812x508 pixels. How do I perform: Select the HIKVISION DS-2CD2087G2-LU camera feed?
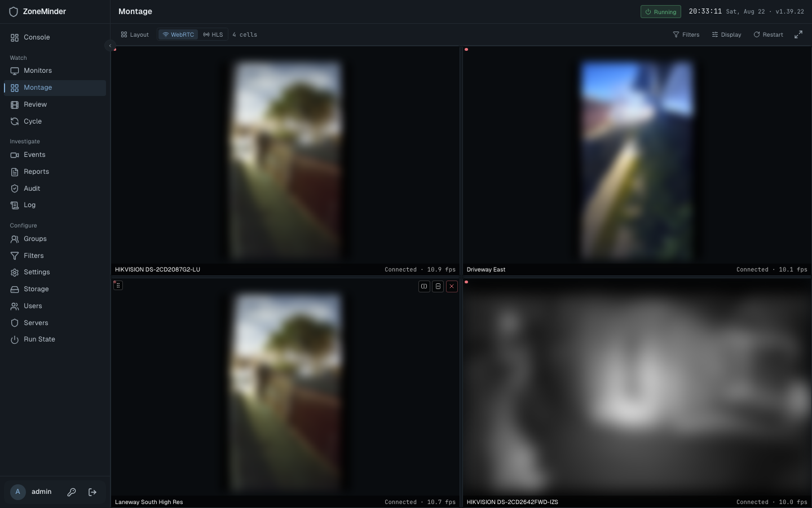[285, 160]
